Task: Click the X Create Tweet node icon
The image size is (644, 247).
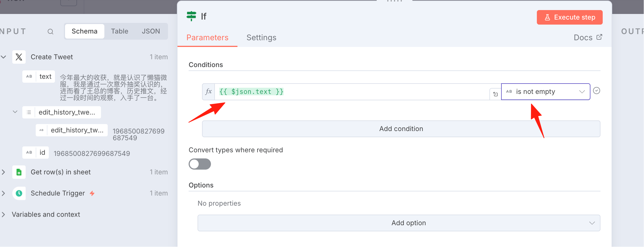Action: tap(19, 57)
